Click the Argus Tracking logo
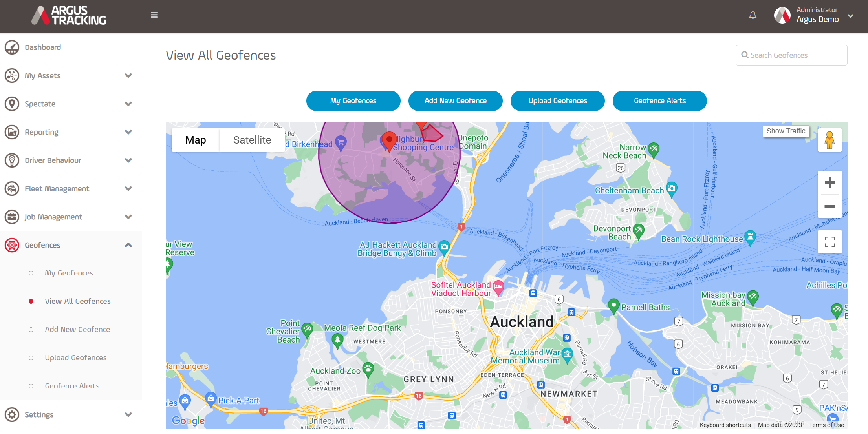 point(69,16)
